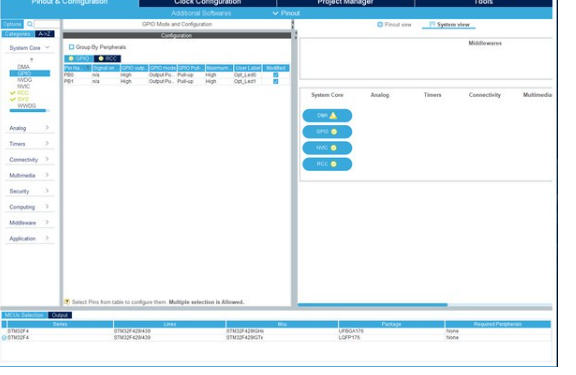This screenshot has height=375, width=576.
Task: Switch to Pinout view
Action: [394, 25]
